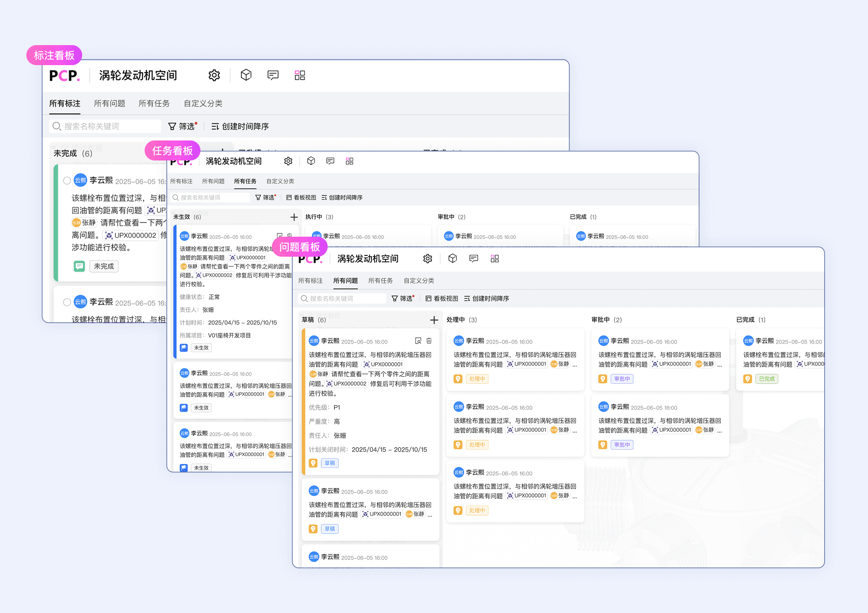Click plus icon in 未生效 column

point(294,217)
